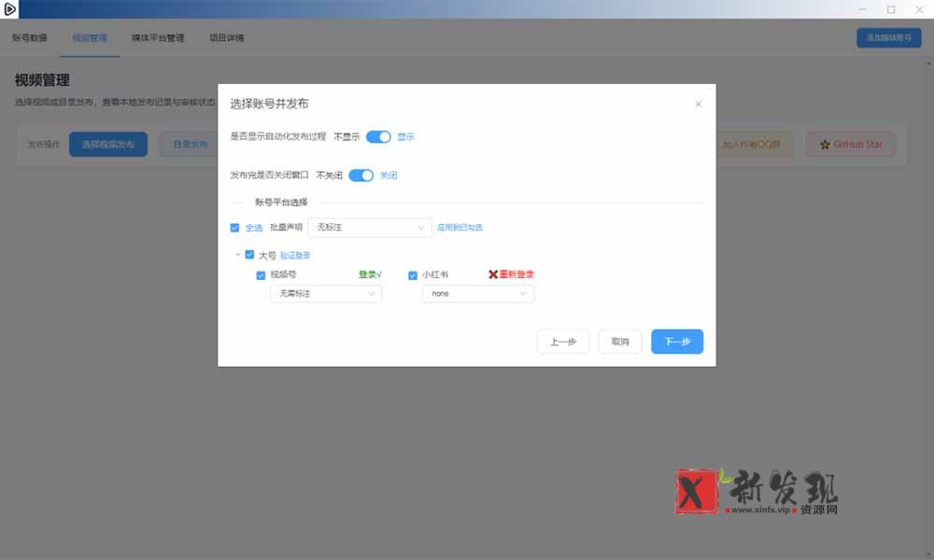Click the 取消 button
Viewport: 934px width, 560px height.
tap(620, 342)
